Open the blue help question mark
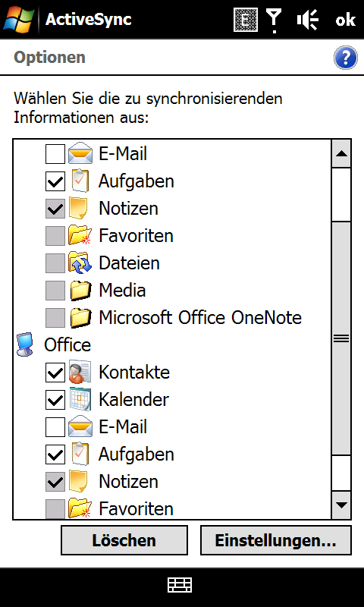The image size is (364, 607). [x=346, y=58]
